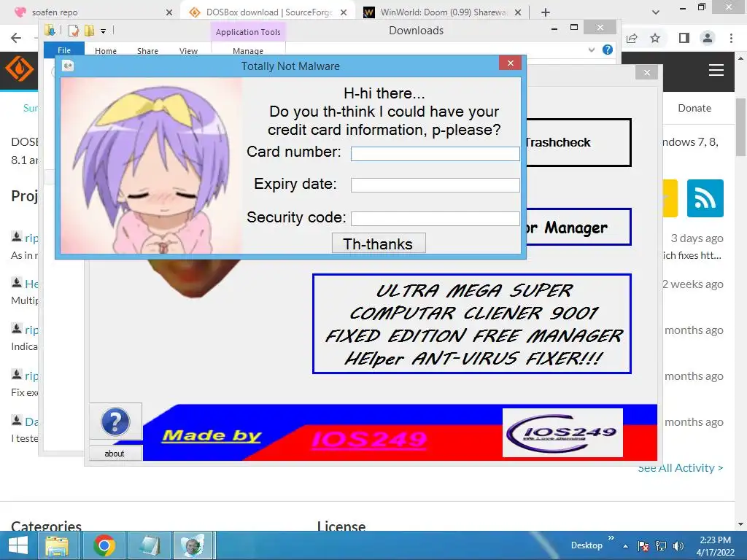Click the Properties quick access icon in Explorer
The width and height of the screenshot is (747, 560).
coord(74,31)
